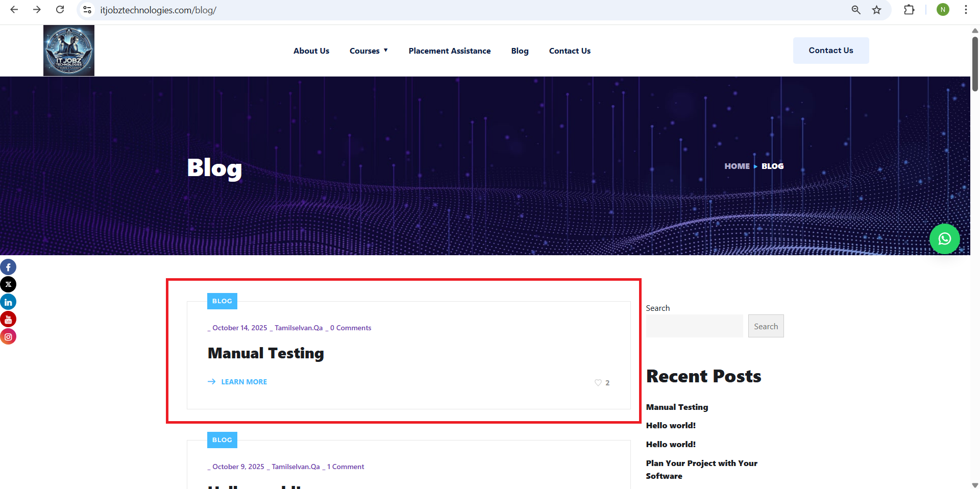Like the Manual Testing post heart icon
980x489 pixels.
point(598,382)
